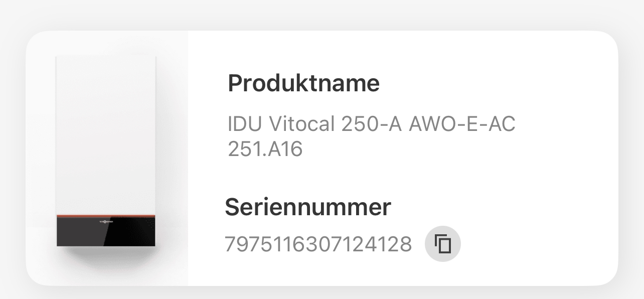
Task: Click the Produktname heading
Action: point(303,83)
